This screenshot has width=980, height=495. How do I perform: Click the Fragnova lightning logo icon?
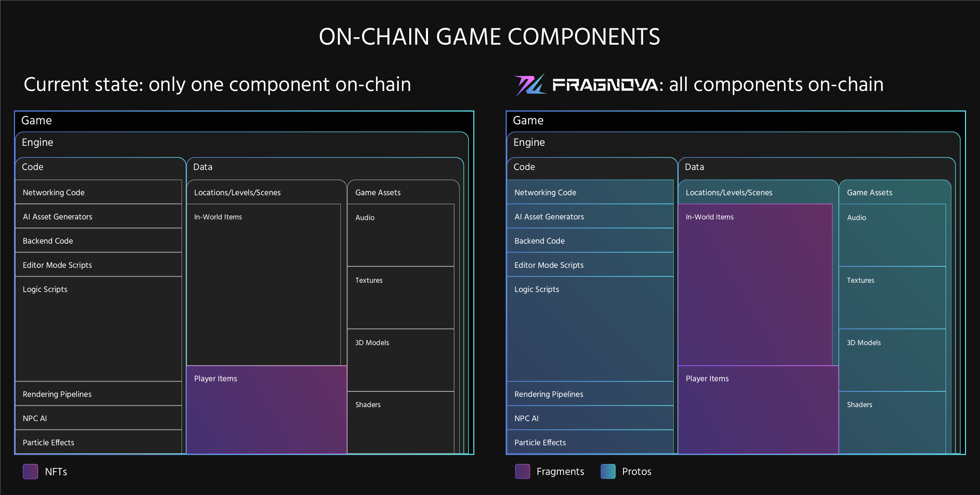pyautogui.click(x=530, y=84)
